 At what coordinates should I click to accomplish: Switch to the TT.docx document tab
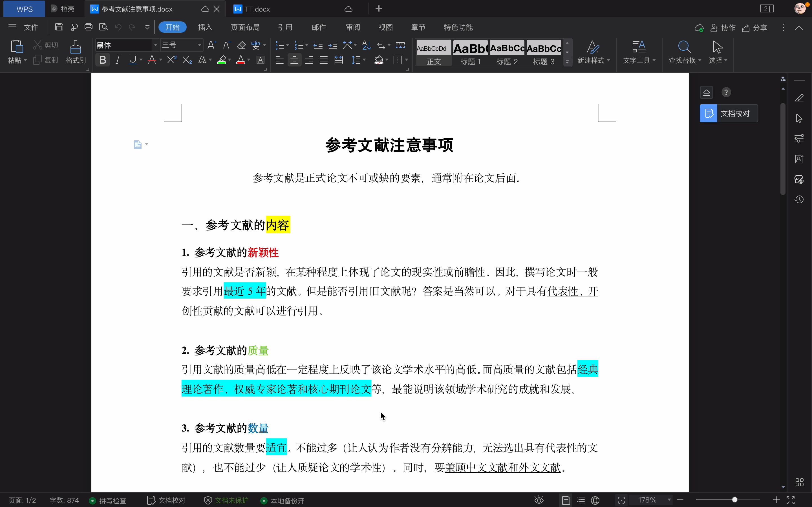point(256,9)
